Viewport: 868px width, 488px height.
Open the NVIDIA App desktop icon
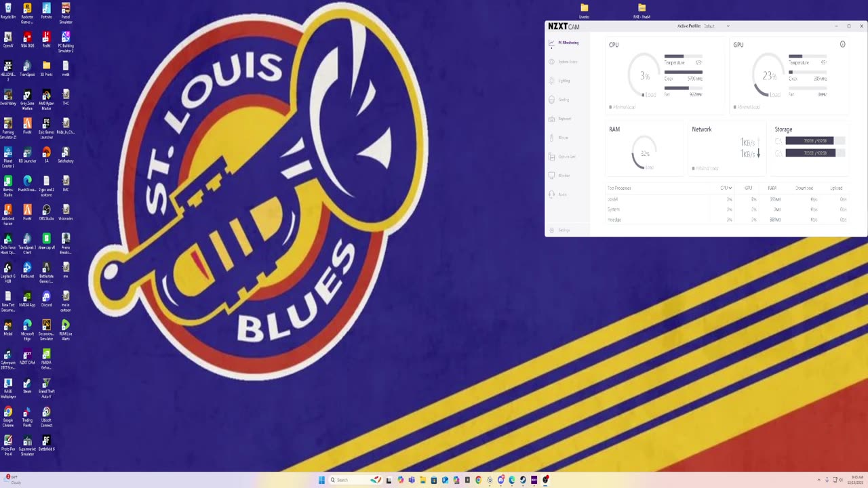click(27, 298)
